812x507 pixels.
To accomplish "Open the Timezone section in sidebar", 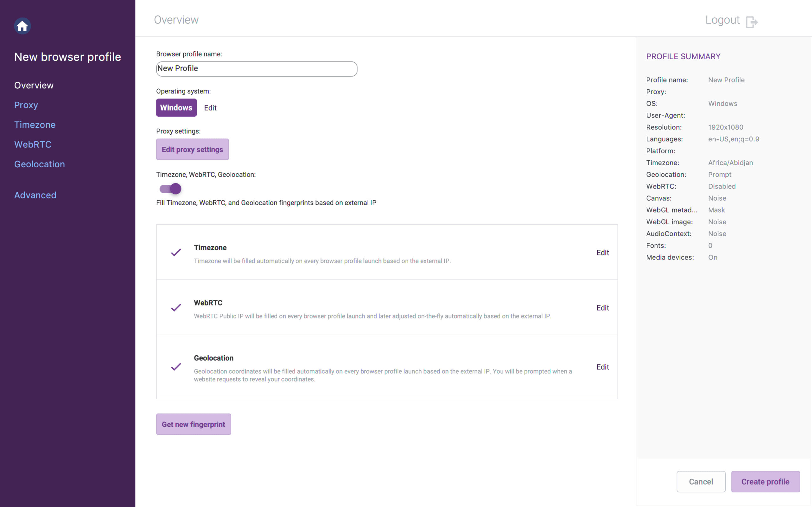I will click(x=35, y=125).
